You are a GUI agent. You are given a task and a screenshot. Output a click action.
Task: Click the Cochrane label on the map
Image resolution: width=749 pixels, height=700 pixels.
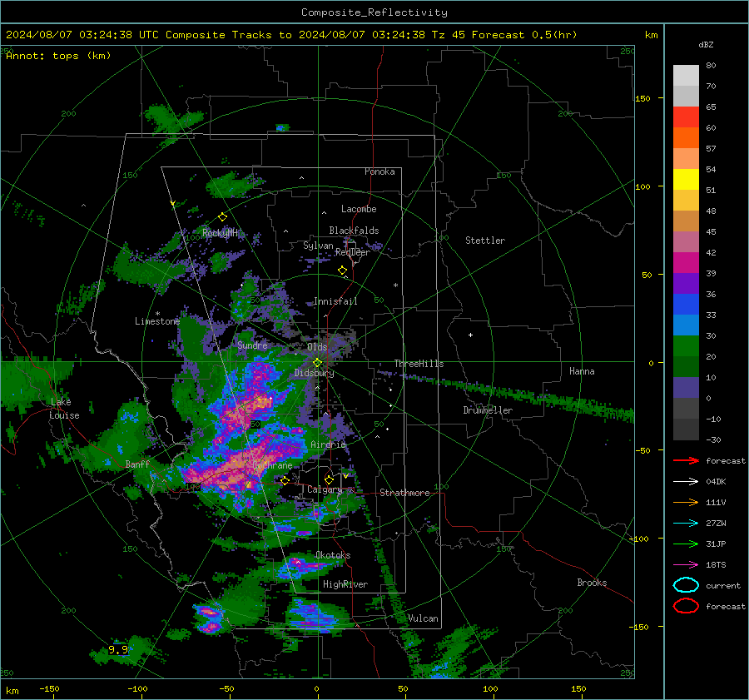point(272,465)
